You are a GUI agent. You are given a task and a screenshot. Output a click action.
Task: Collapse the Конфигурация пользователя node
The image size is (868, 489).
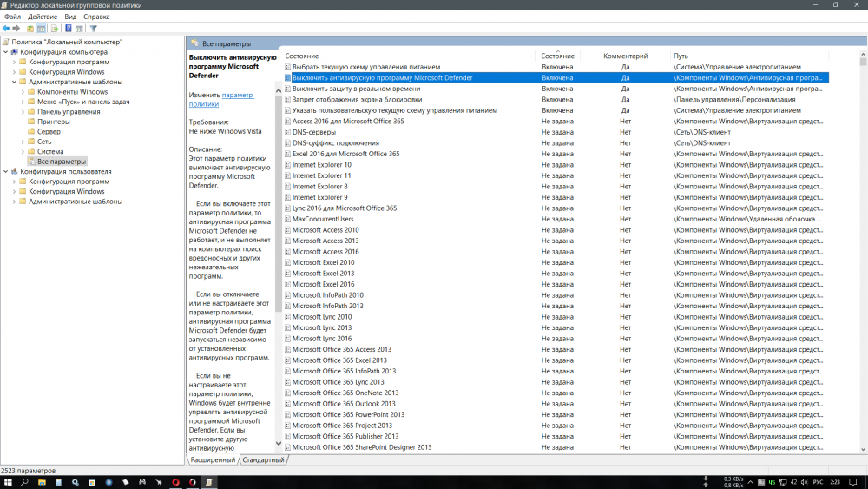pyautogui.click(x=6, y=172)
